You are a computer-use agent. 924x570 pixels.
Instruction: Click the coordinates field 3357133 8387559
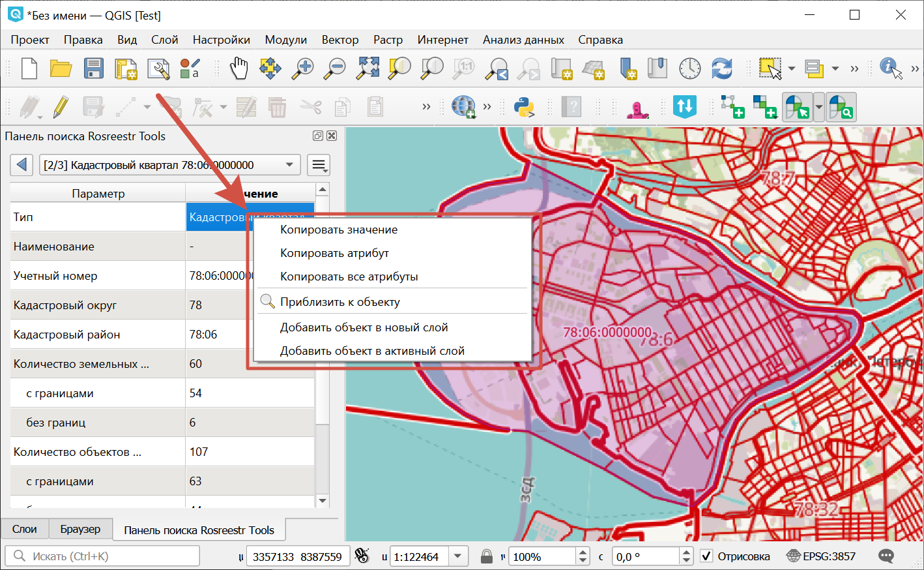297,556
